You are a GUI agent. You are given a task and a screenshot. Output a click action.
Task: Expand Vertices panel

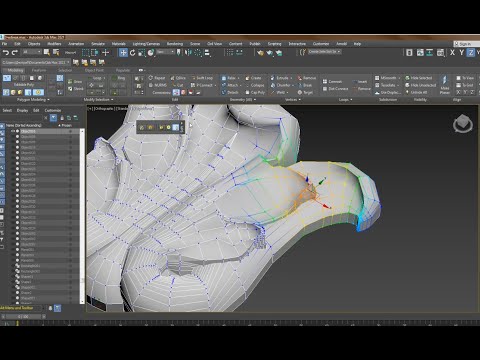[x=293, y=99]
